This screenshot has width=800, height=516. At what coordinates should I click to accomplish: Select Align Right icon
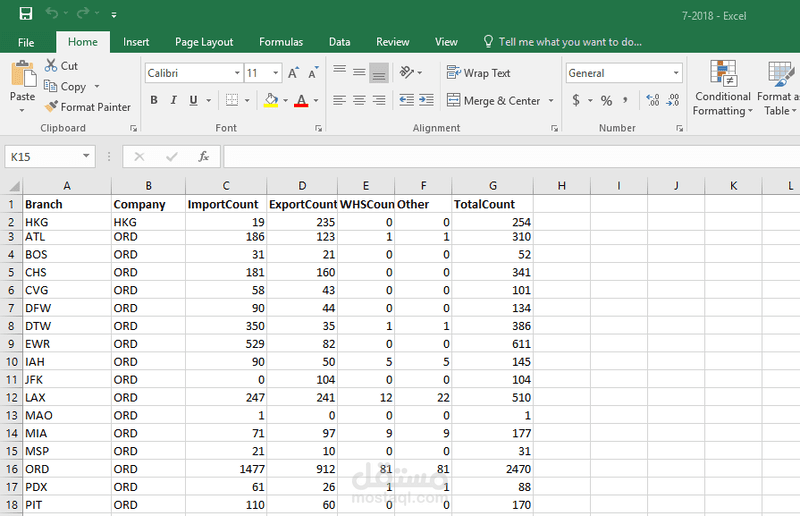pos(379,100)
